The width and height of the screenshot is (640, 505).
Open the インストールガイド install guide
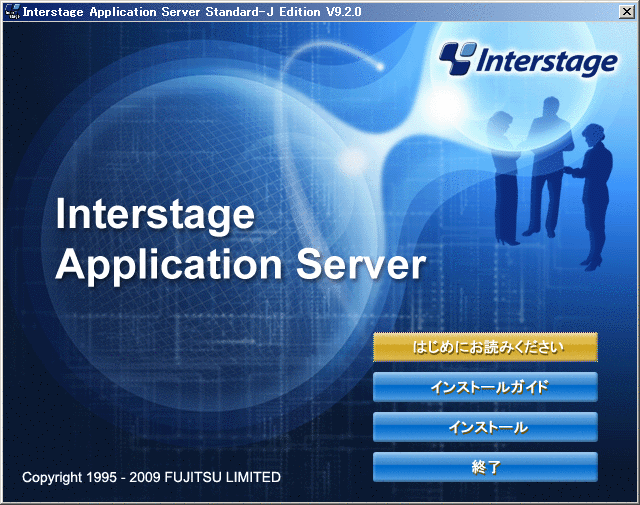pos(485,387)
